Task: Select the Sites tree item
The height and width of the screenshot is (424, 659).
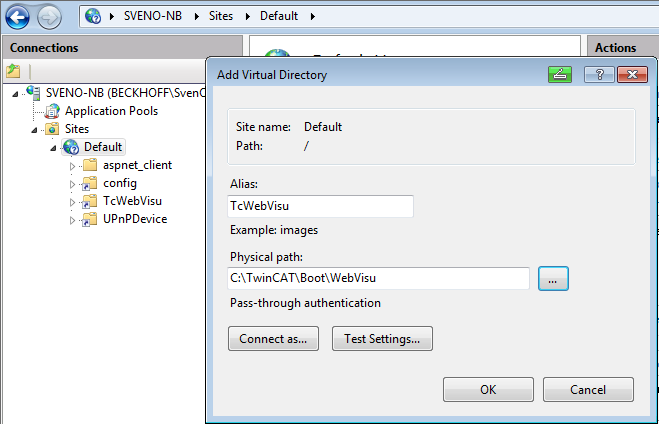Action: [77, 129]
